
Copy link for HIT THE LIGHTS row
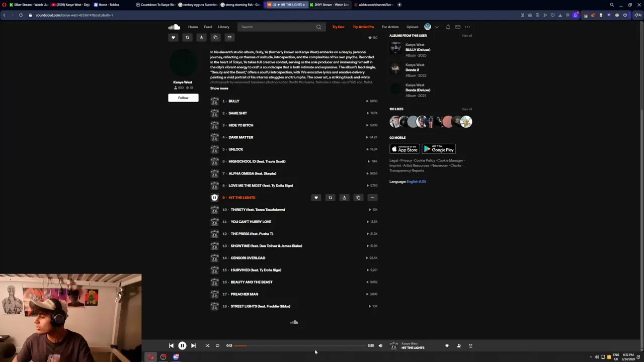click(358, 198)
